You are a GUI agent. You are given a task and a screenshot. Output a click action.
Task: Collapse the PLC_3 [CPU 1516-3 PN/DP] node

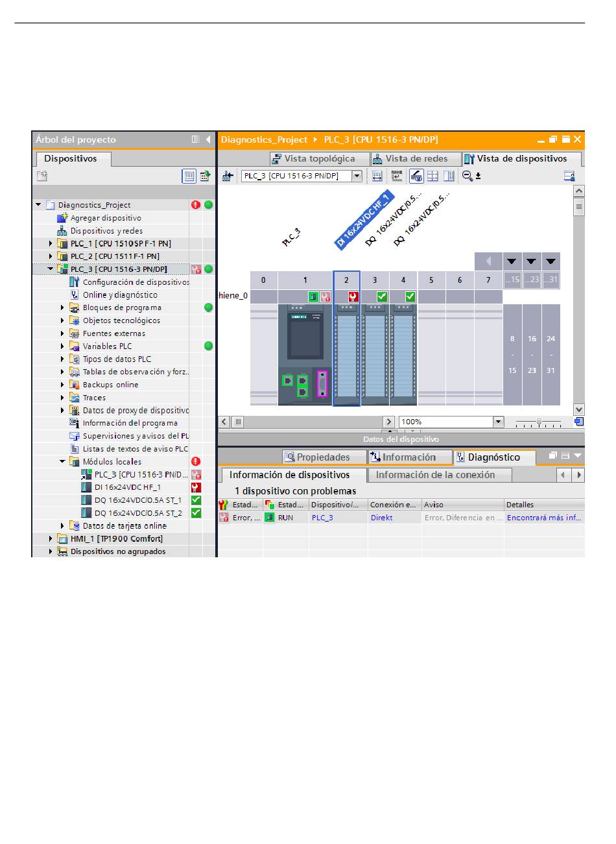click(51, 269)
